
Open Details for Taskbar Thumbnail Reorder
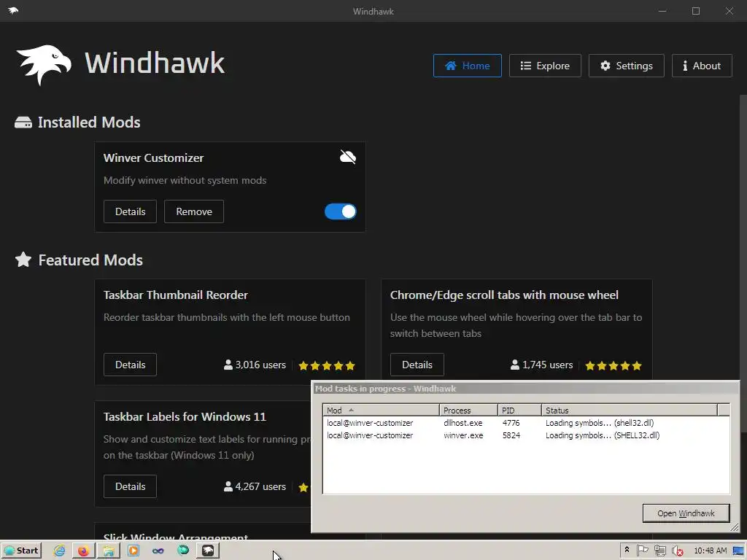point(130,365)
